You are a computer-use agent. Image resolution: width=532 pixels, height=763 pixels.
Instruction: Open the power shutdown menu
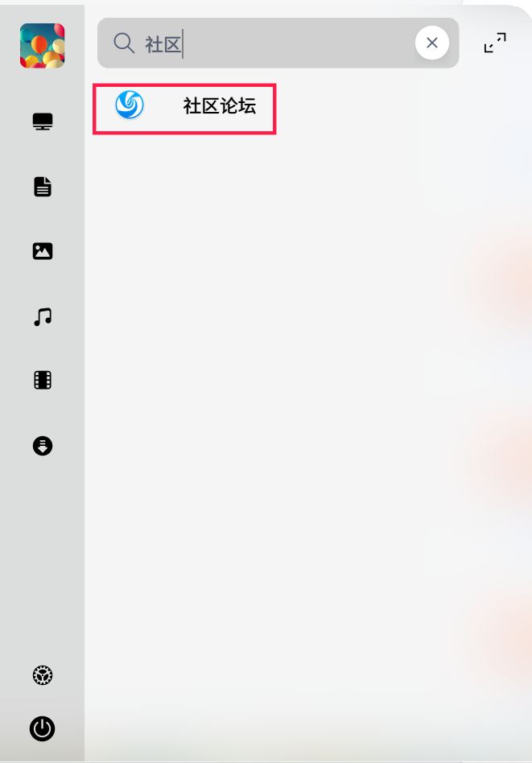tap(43, 728)
